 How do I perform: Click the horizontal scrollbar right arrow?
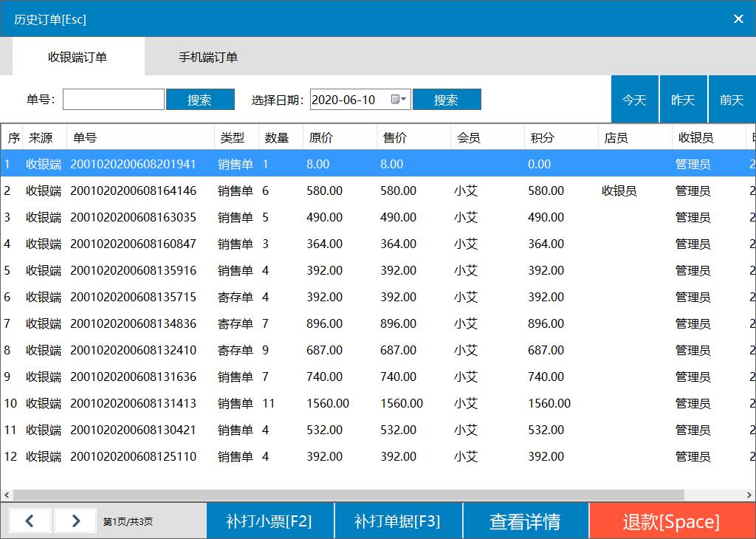click(x=749, y=495)
